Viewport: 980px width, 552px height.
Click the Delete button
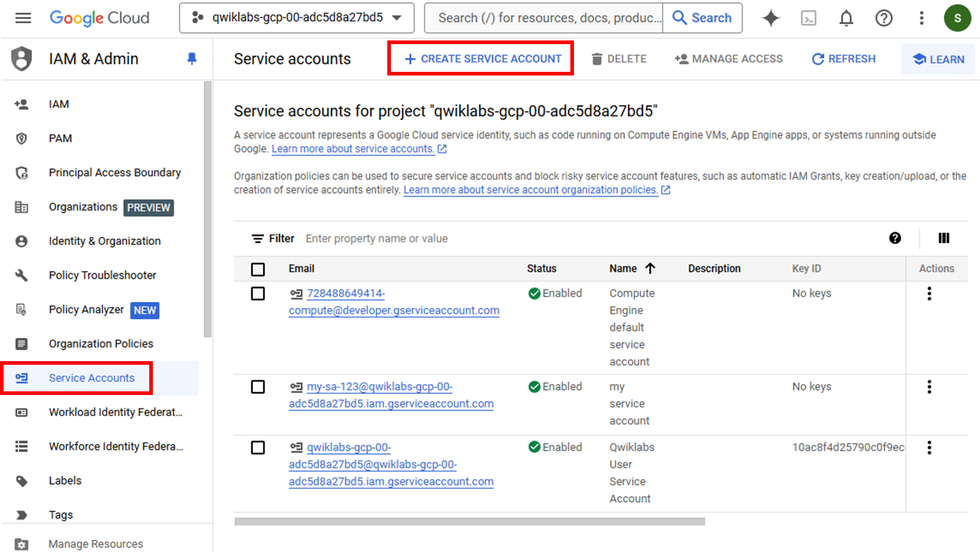pos(619,59)
